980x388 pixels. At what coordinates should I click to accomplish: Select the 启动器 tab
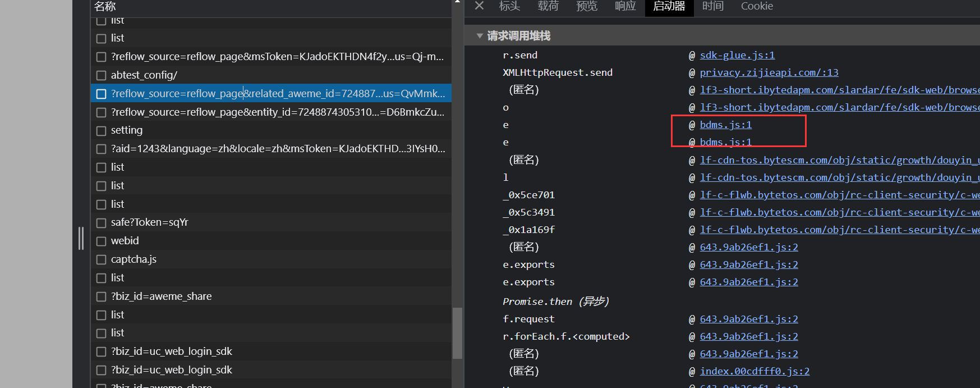(x=669, y=6)
